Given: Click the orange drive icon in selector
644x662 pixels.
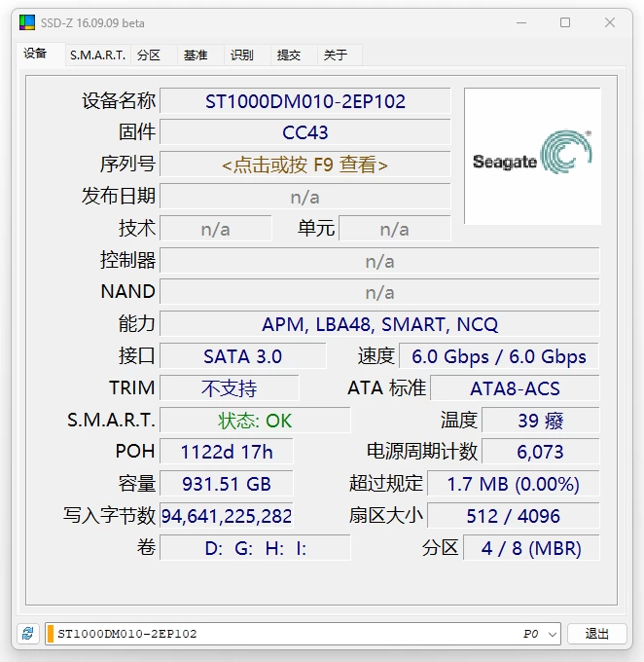Looking at the screenshot, I should (51, 634).
